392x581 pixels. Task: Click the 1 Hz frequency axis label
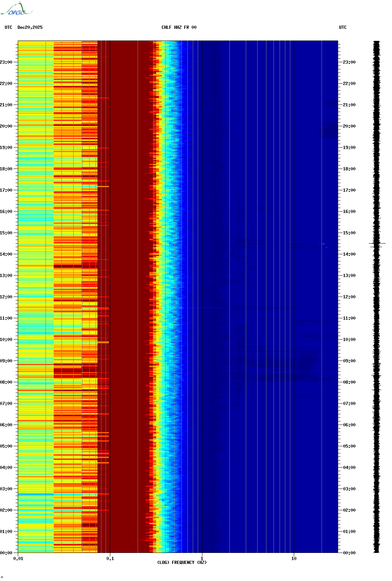coord(202,559)
